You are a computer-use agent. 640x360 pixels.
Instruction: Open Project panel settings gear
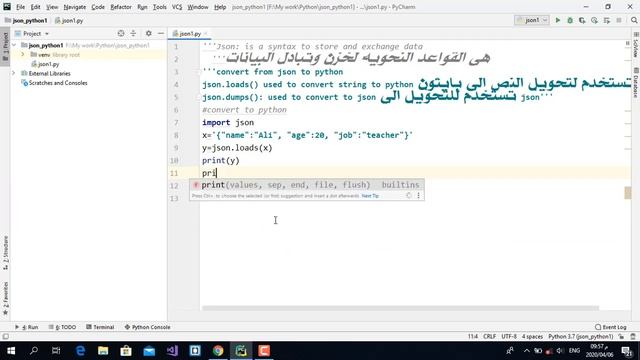tap(149, 33)
